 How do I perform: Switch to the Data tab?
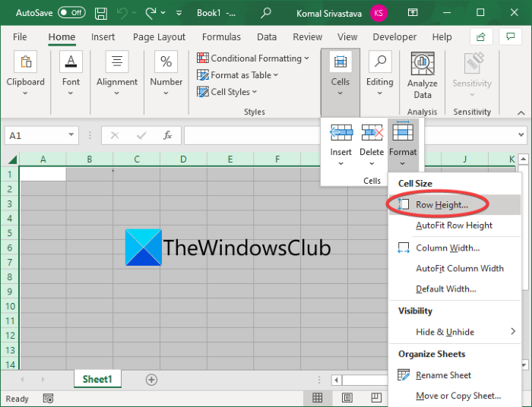click(267, 37)
